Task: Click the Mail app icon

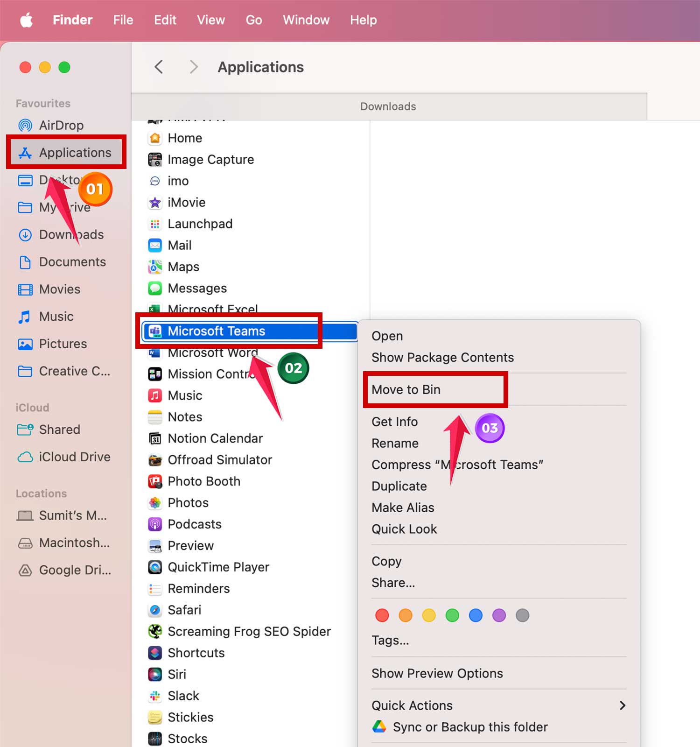Action: [x=155, y=246]
